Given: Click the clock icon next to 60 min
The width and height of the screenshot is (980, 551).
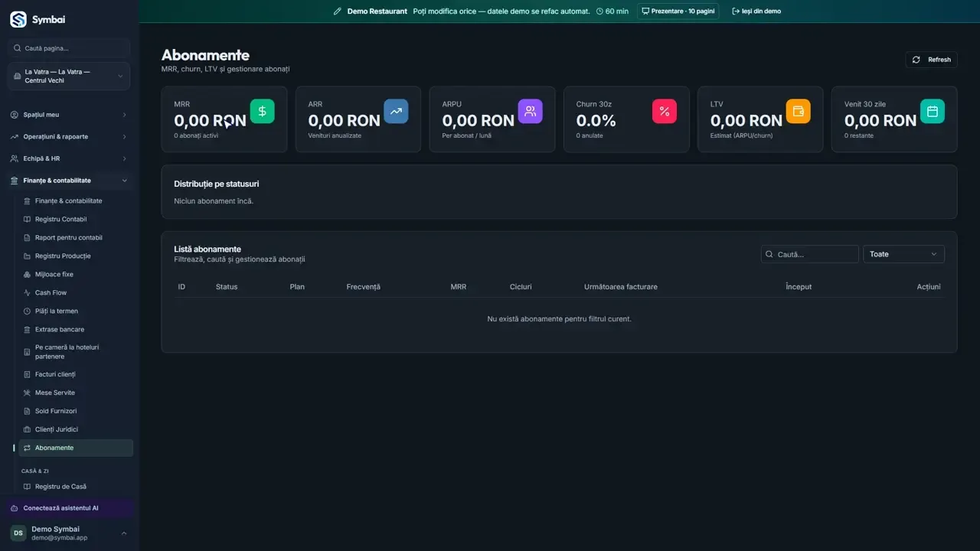Looking at the screenshot, I should point(599,11).
